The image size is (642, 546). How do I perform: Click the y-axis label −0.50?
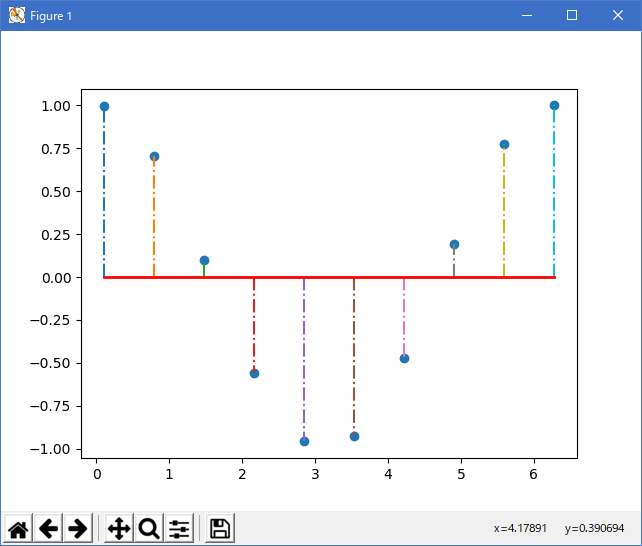pos(50,363)
